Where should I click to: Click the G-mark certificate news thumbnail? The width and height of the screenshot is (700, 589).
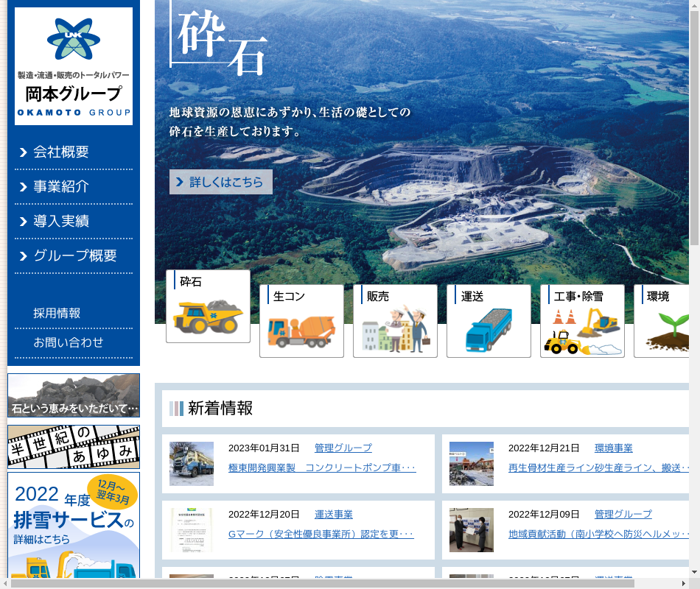point(192,530)
